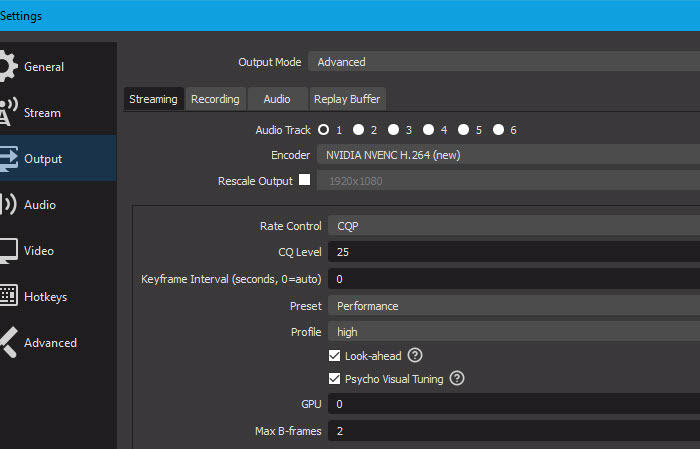Open the Output Mode dropdown
The width and height of the screenshot is (700, 449).
click(x=504, y=62)
